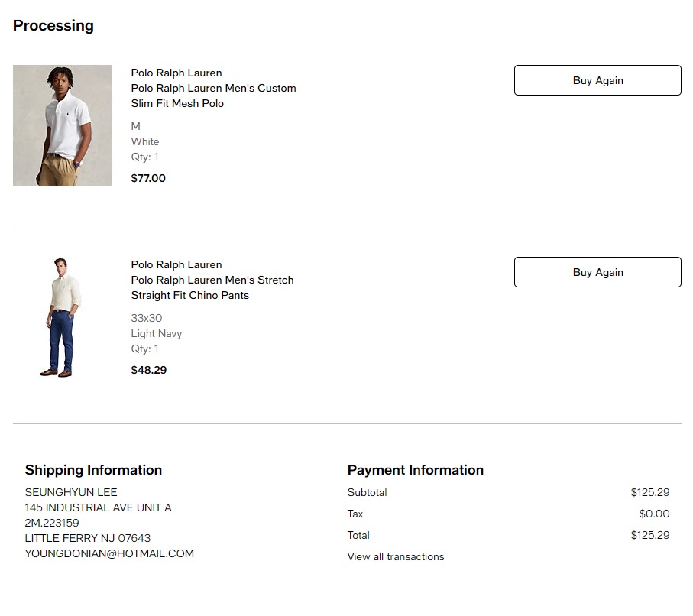Click the White color label
The width and height of the screenshot is (693, 616).
coord(145,141)
